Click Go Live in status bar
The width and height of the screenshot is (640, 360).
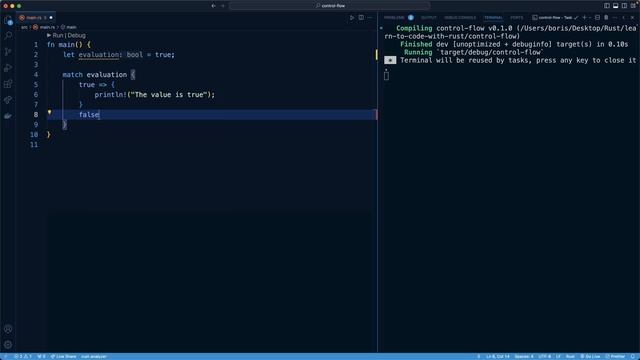[x=590, y=356]
